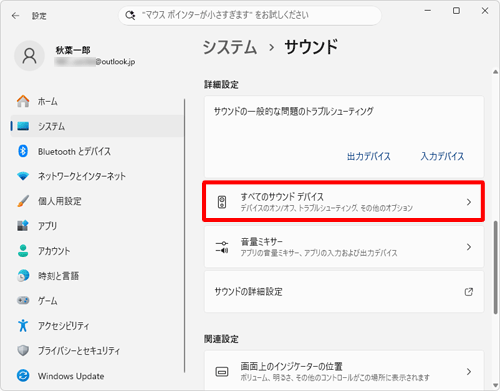Open アプリ settings page
The height and width of the screenshot is (391, 500).
click(97, 226)
